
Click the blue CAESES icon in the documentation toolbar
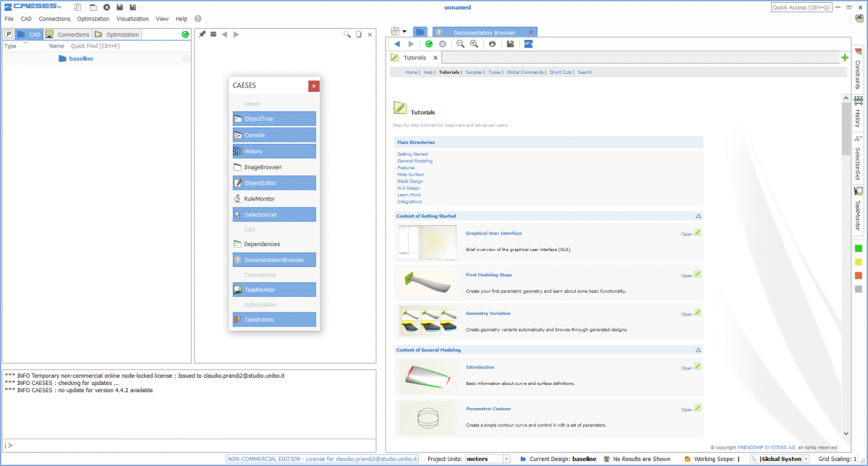coord(529,44)
